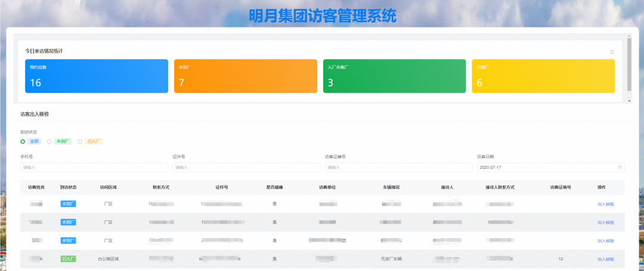
Task: Click the yellow 已离厂 card showing 6
Action: (x=543, y=76)
